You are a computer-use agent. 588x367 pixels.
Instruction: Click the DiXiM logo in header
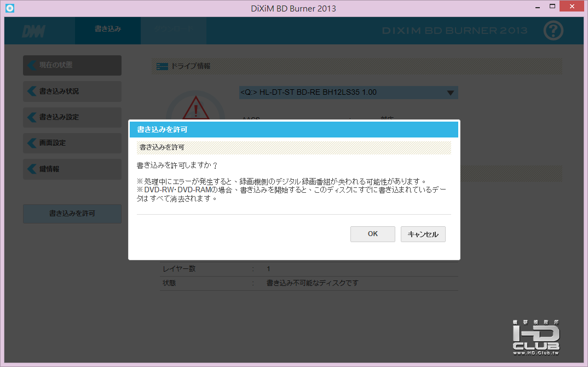34,31
